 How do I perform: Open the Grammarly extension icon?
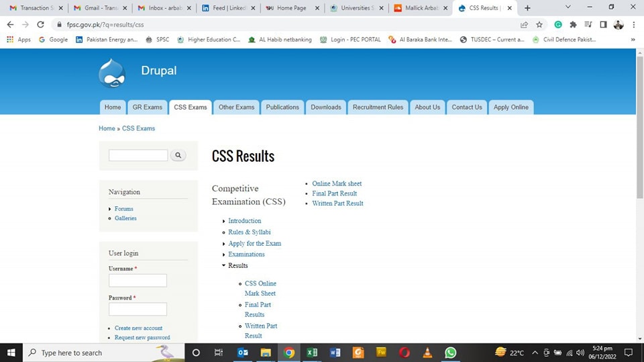click(x=557, y=25)
